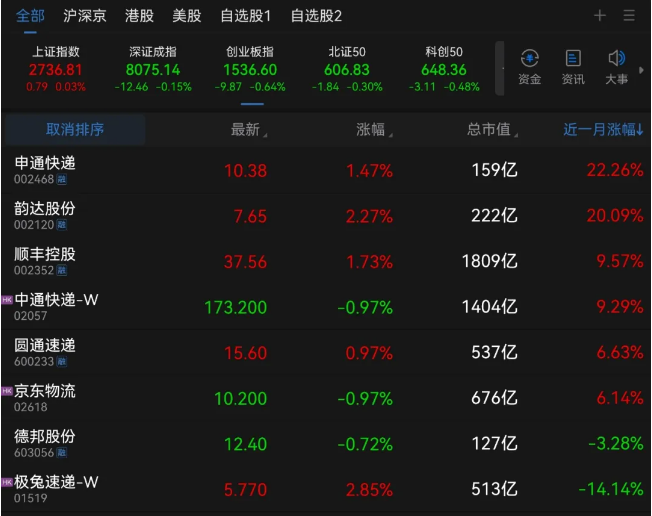Switch to the 沪深京 tab

tap(85, 16)
